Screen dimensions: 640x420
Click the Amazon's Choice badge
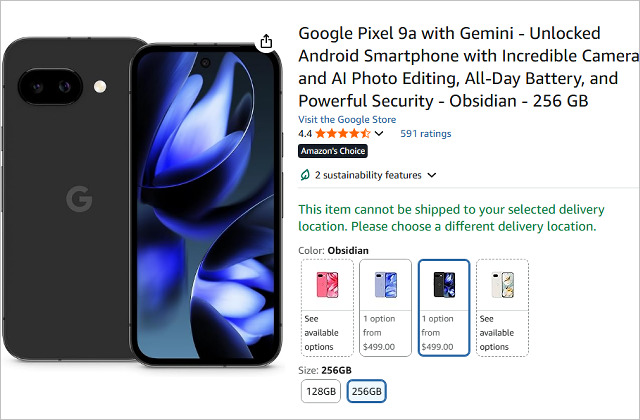(x=333, y=151)
